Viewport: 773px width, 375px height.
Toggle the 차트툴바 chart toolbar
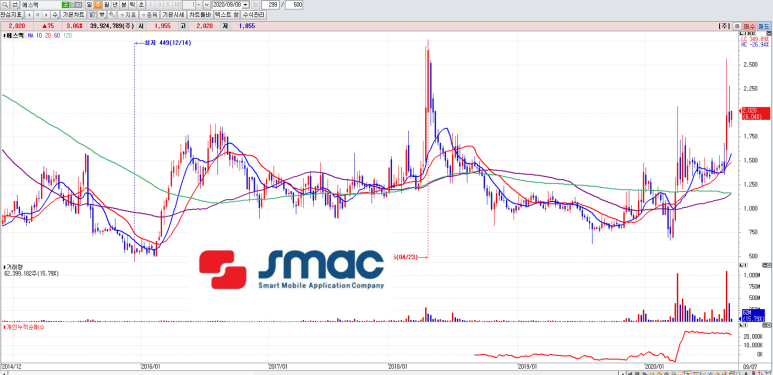[x=200, y=15]
